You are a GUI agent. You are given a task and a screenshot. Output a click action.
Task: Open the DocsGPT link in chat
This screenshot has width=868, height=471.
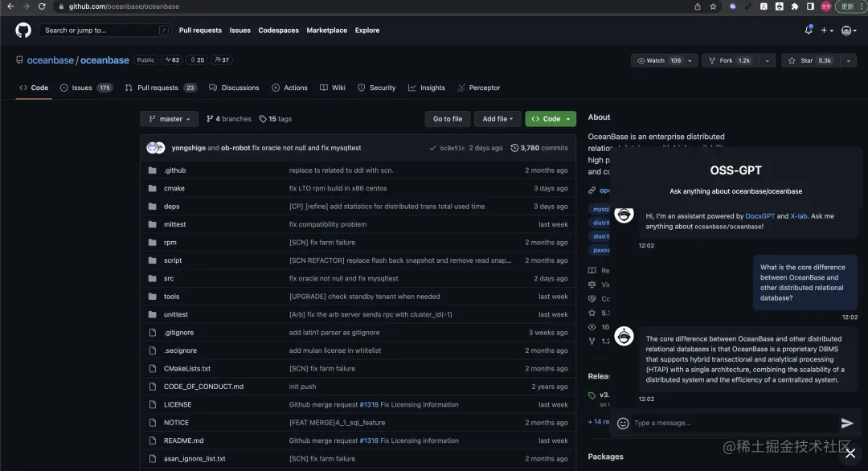(759, 216)
